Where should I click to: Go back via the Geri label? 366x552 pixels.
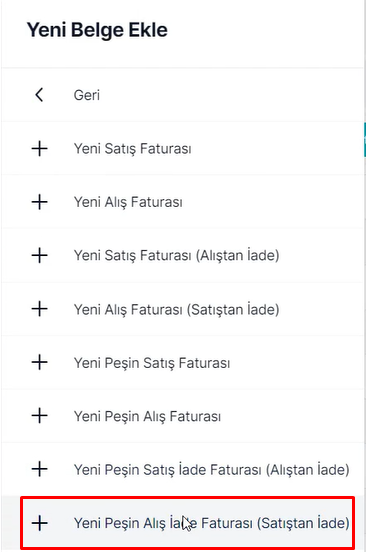tap(87, 95)
